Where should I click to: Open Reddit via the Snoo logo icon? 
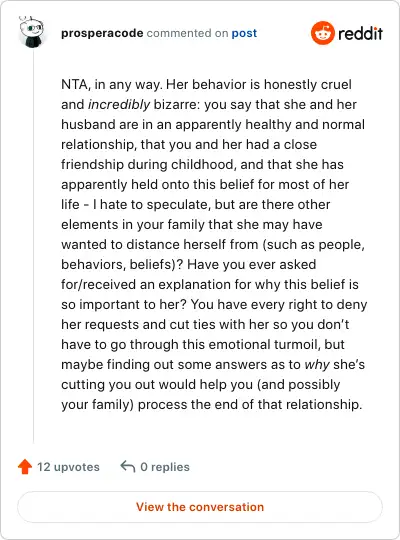[322, 33]
